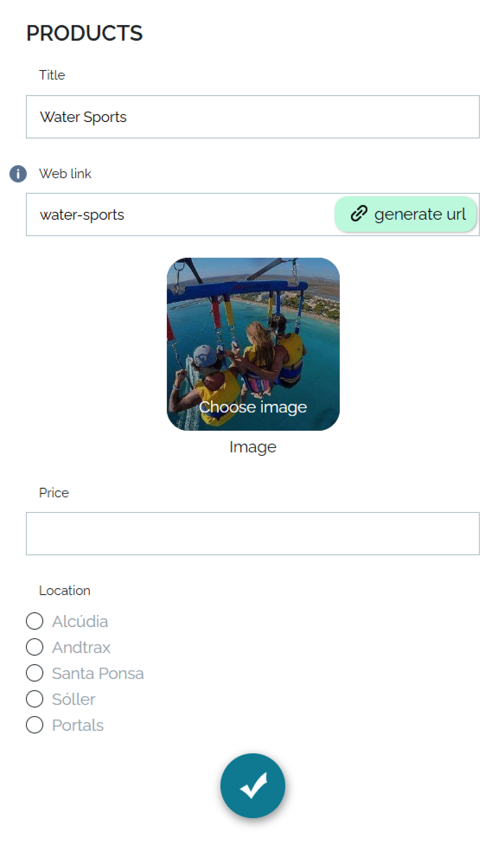Image resolution: width=504 pixels, height=845 pixels.
Task: Click the Image caption below the thumbnail
Action: click(253, 447)
